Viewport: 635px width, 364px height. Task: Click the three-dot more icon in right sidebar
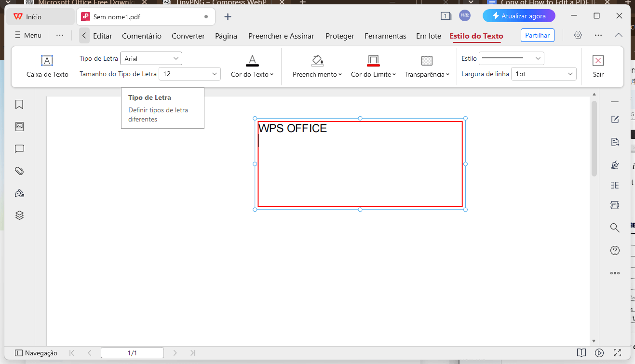pos(615,273)
